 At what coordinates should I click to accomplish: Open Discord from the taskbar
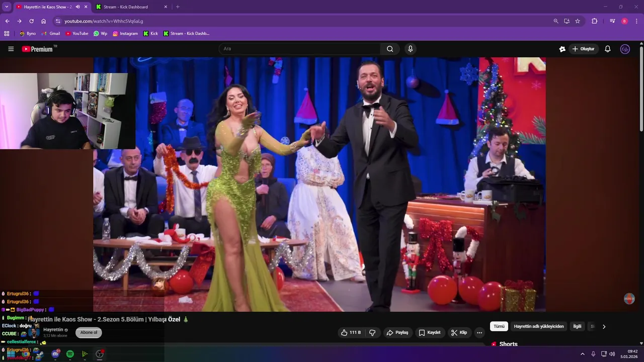click(55, 354)
